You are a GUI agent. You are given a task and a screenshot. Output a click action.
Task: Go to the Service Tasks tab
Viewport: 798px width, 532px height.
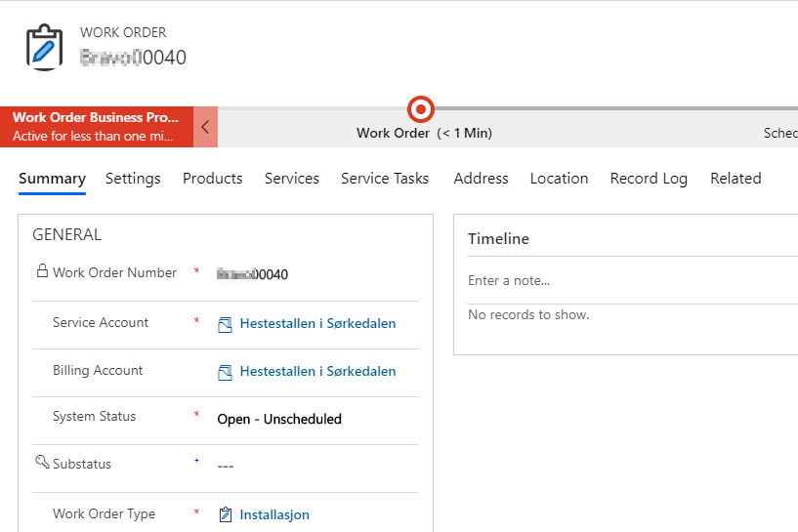[x=385, y=179]
